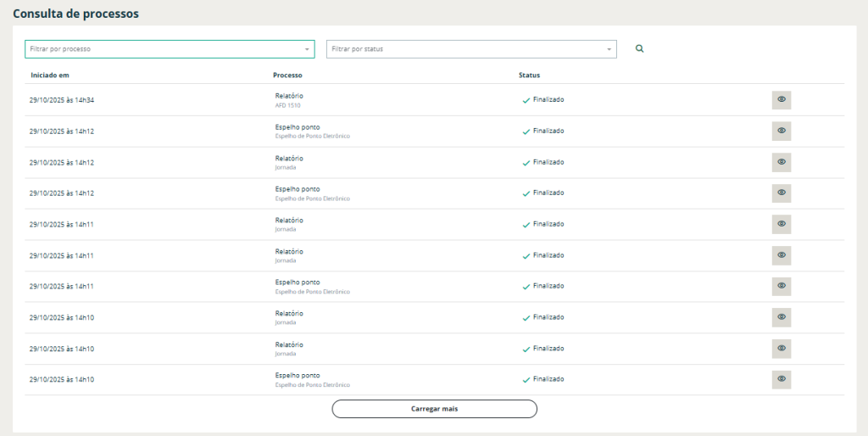Click the Iniciado em column header
Viewport: 868px width, 436px height.
click(50, 75)
